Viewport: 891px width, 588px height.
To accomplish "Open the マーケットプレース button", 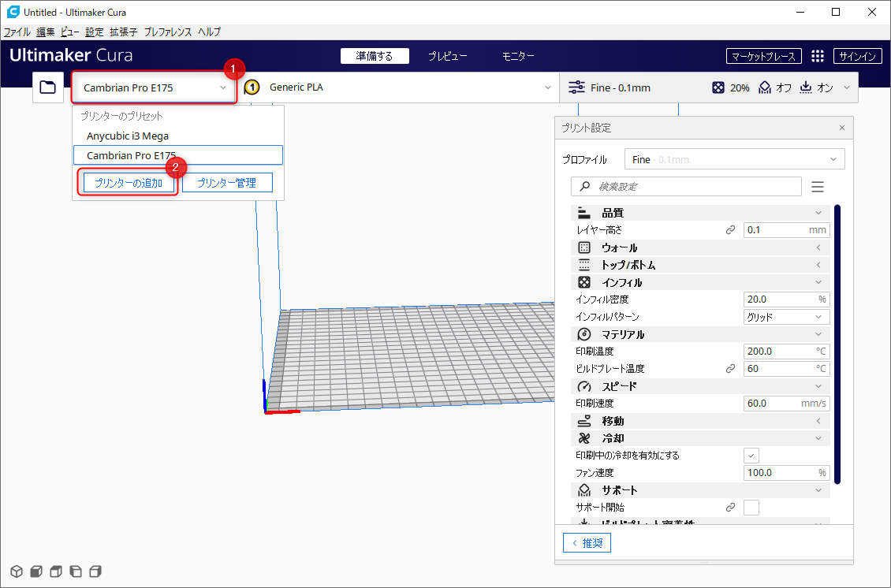I will (764, 56).
